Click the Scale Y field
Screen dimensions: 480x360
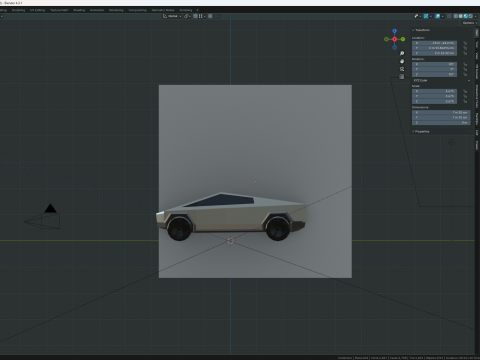[x=435, y=96]
